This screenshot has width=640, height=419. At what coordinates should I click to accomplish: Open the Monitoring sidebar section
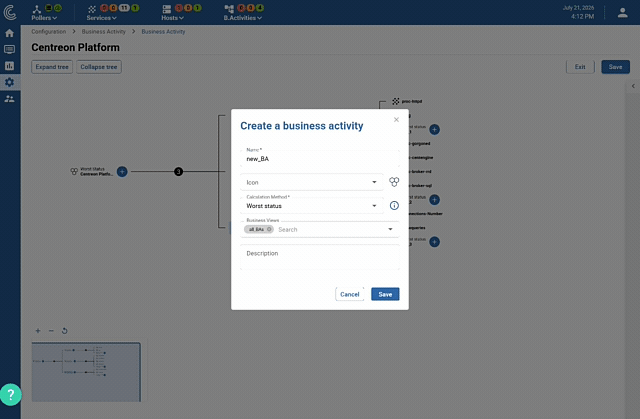click(x=9, y=49)
